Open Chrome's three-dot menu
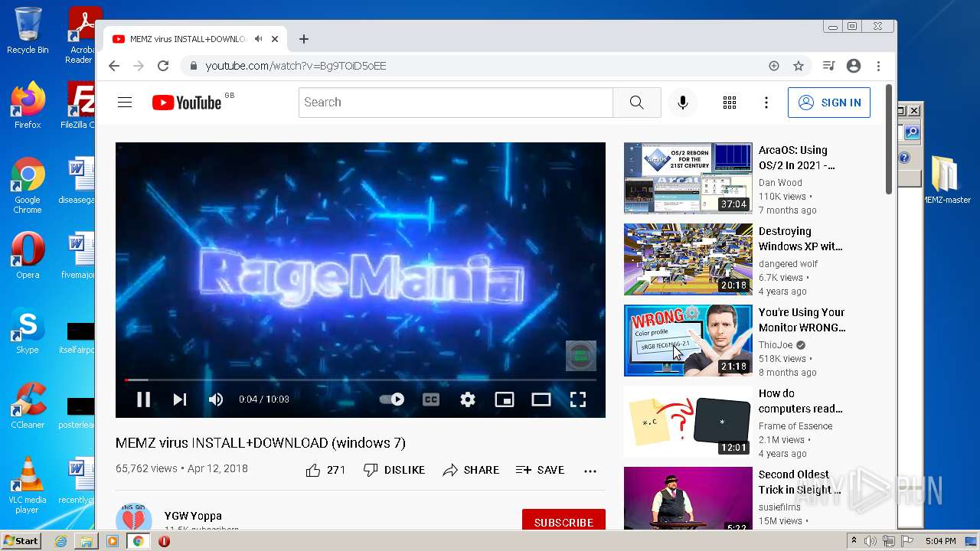Image resolution: width=980 pixels, height=551 pixels. click(879, 66)
